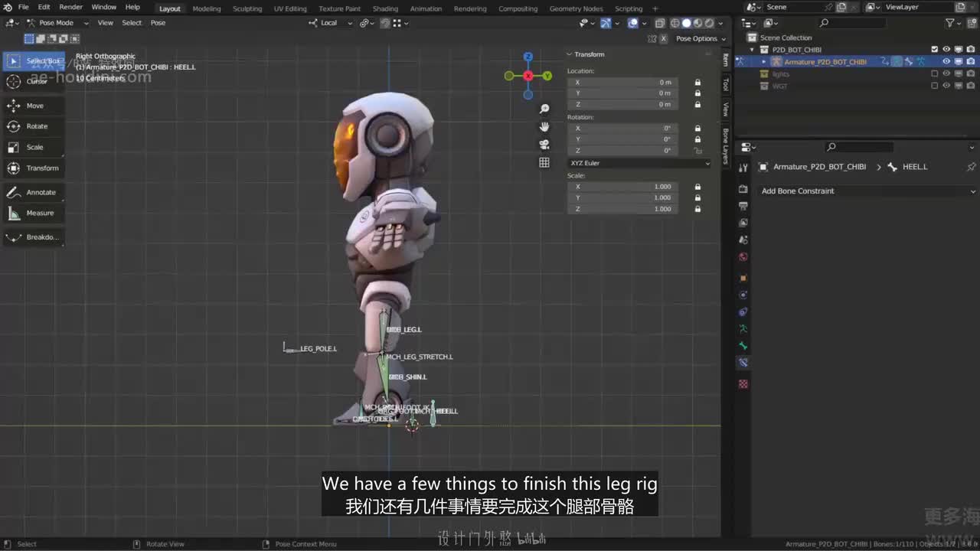Open the Armature data properties tab
The width and height of the screenshot is (980, 551).
pos(743,329)
